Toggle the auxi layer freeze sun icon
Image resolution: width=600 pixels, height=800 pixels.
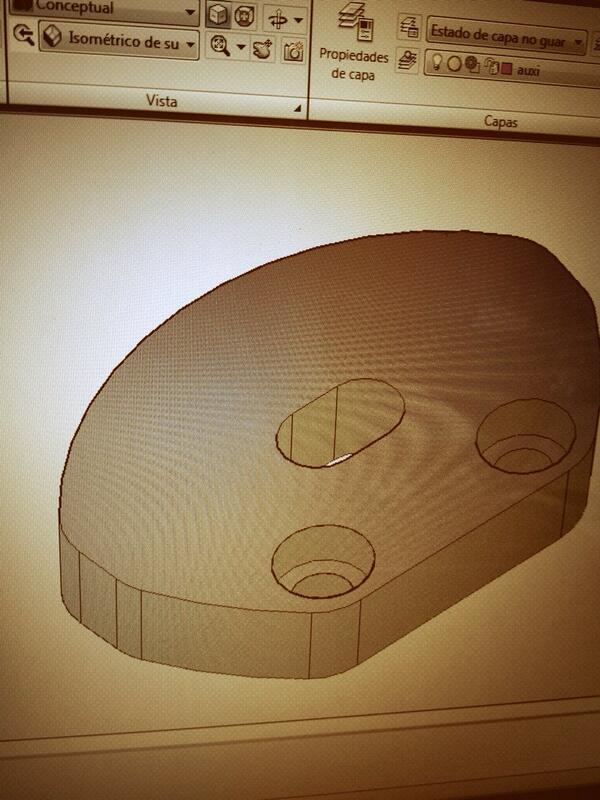point(454,64)
